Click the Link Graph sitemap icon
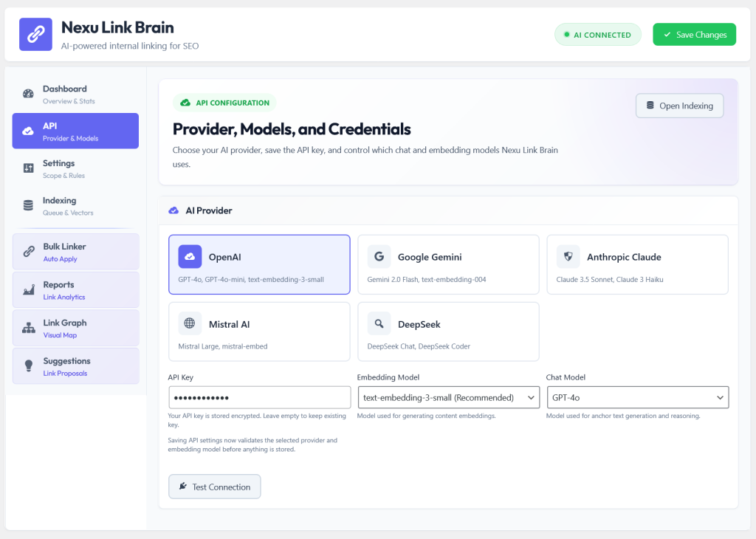Screen dimensions: 756x539 (x=29, y=328)
